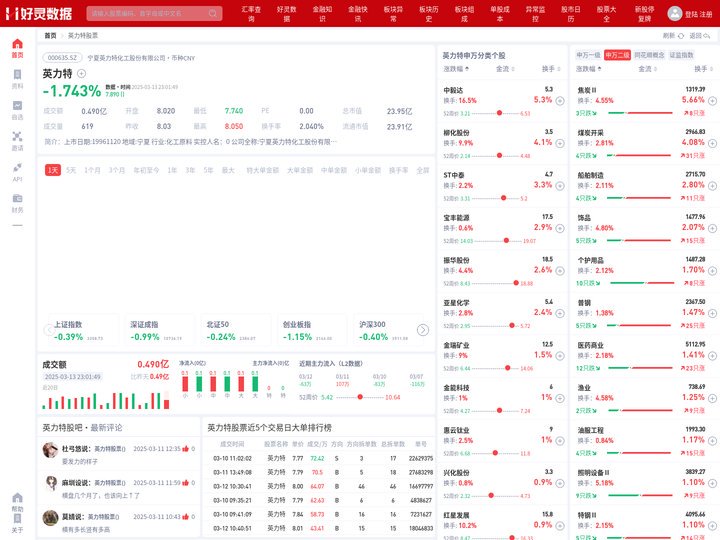Add 船舶制造 sector via plus icon
Image resolution: width=720 pixels, height=540 pixels.
click(x=712, y=186)
